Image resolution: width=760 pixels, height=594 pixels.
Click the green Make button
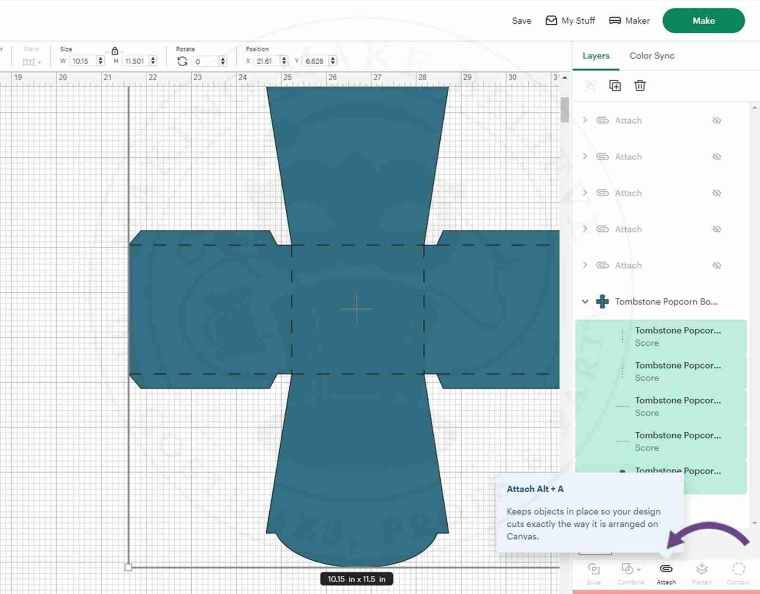click(703, 20)
